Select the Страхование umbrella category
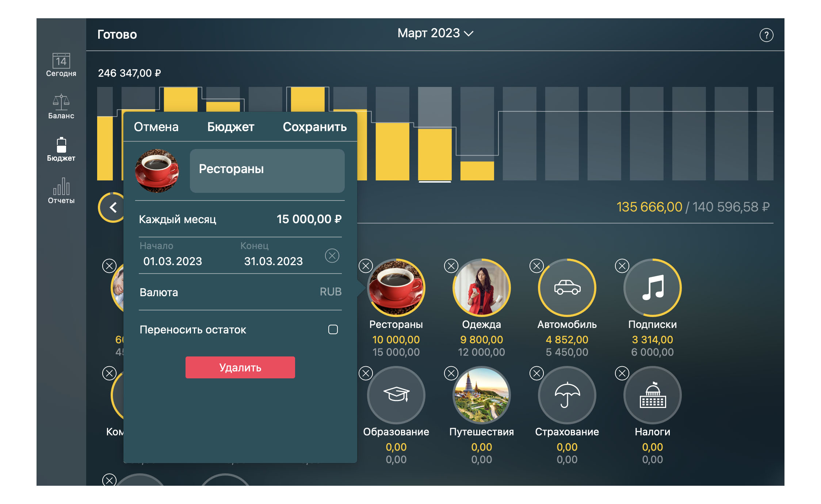Viewport: 821px width, 504px height. coord(567,395)
